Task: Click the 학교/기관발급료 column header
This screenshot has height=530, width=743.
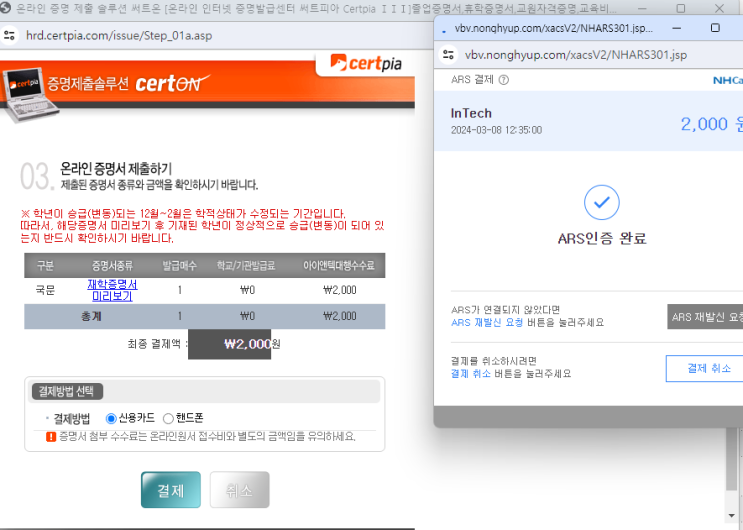Action: pos(246,265)
